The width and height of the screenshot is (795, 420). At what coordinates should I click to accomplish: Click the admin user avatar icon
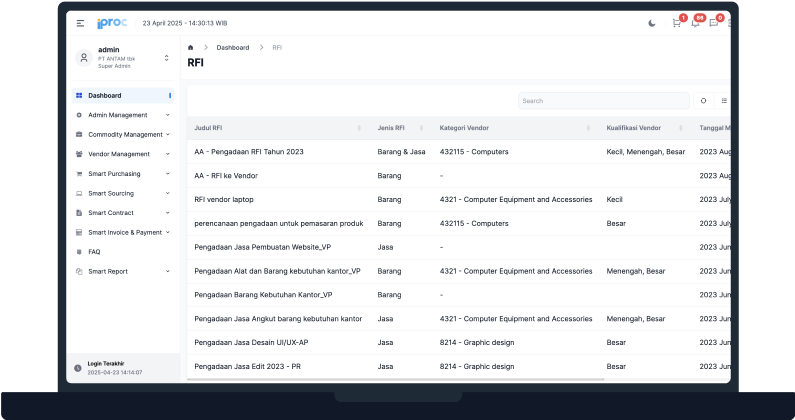84,58
